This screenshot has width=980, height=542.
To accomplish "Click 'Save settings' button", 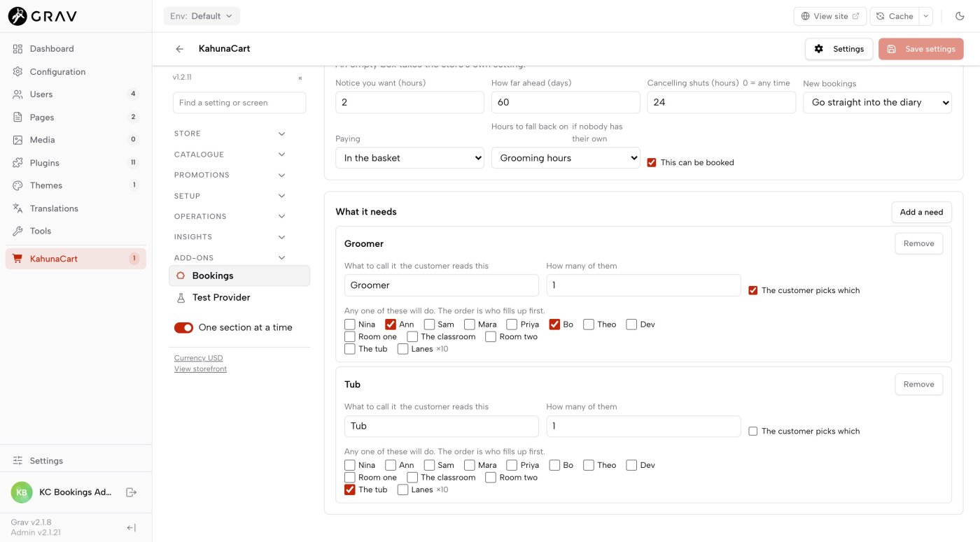I will point(920,49).
